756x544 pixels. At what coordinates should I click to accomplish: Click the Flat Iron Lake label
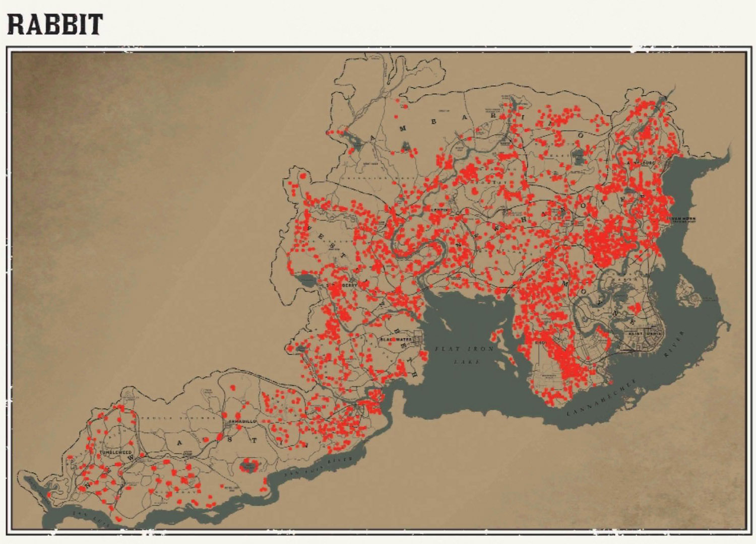(465, 355)
